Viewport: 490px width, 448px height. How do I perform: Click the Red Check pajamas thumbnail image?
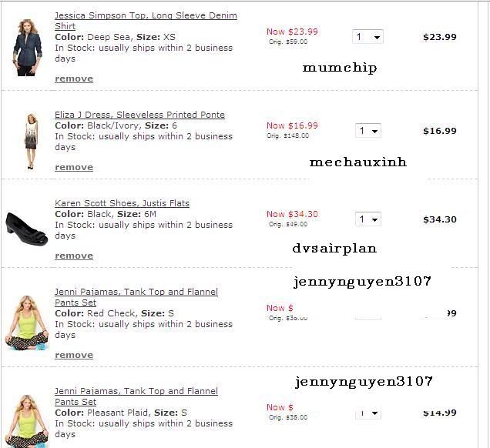pos(27,323)
